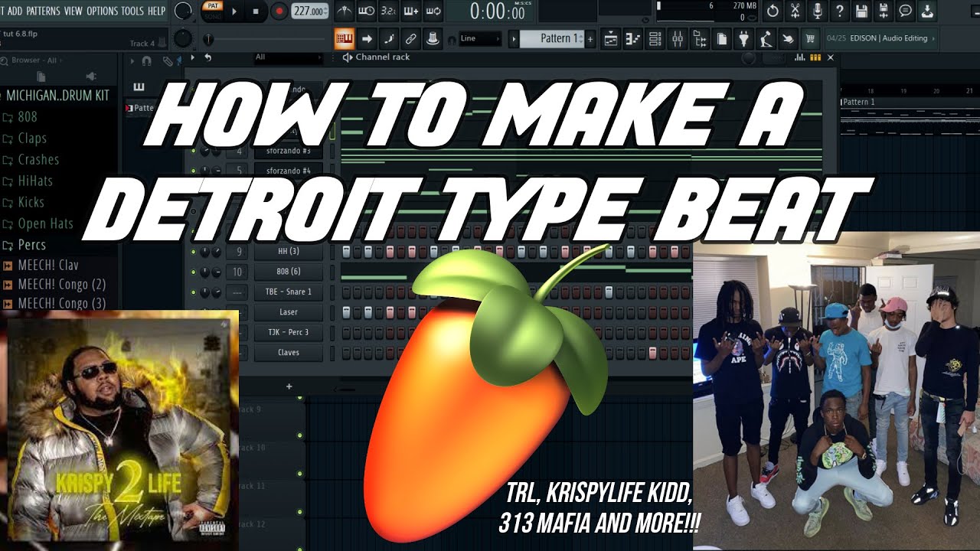Open the Playlist window icon
This screenshot has height=551, width=980.
point(611,38)
